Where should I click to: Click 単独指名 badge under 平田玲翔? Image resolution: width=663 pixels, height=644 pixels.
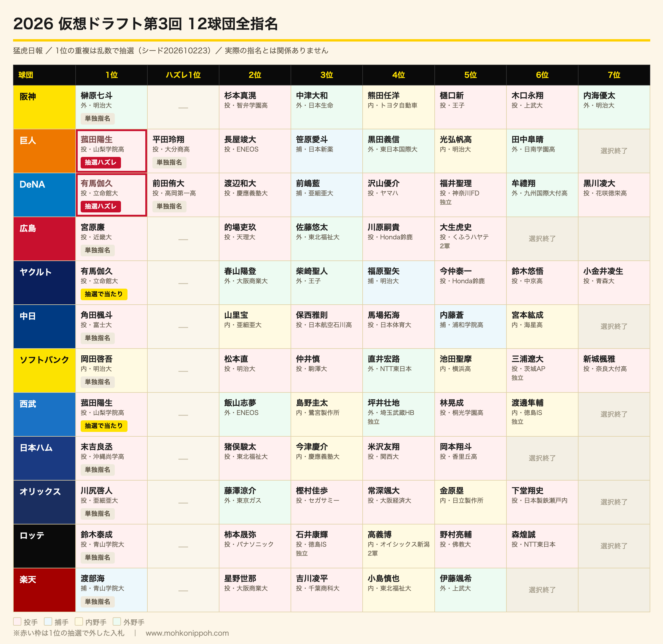tap(169, 163)
